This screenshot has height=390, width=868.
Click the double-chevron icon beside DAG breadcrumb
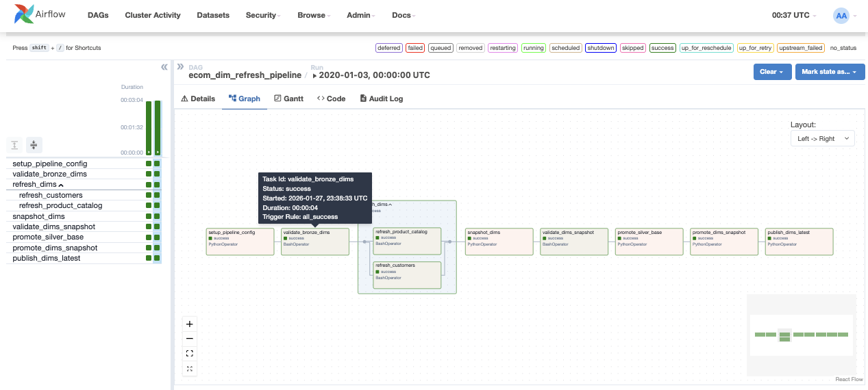pos(181,67)
